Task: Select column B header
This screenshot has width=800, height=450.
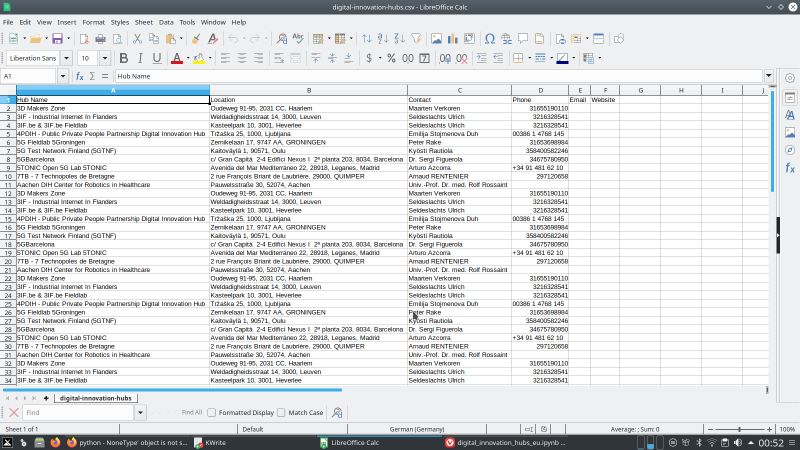Action: point(309,90)
